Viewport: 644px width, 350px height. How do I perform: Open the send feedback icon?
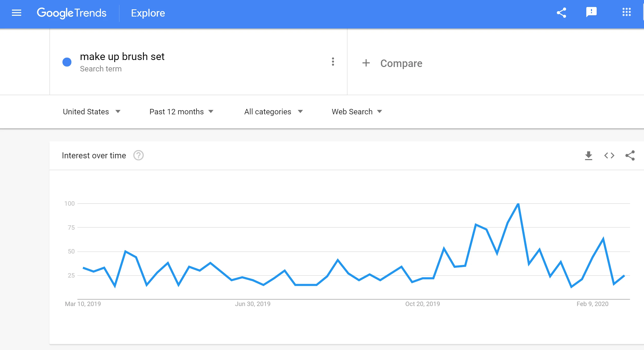coord(591,12)
